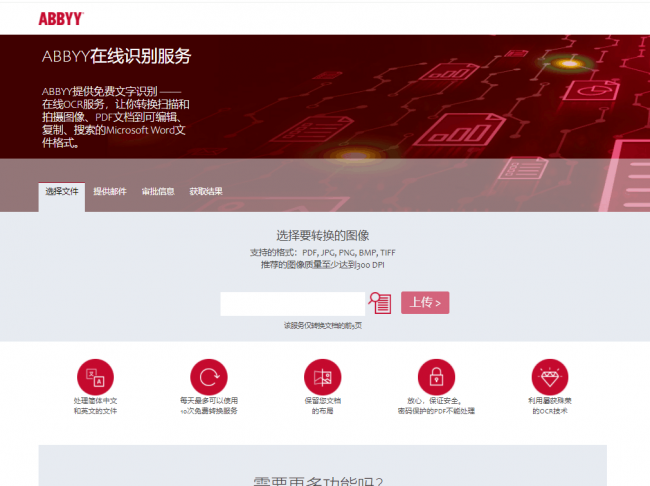Click the 300 DPI recommendation text
Viewport: 650px width, 486px height.
pos(323,265)
